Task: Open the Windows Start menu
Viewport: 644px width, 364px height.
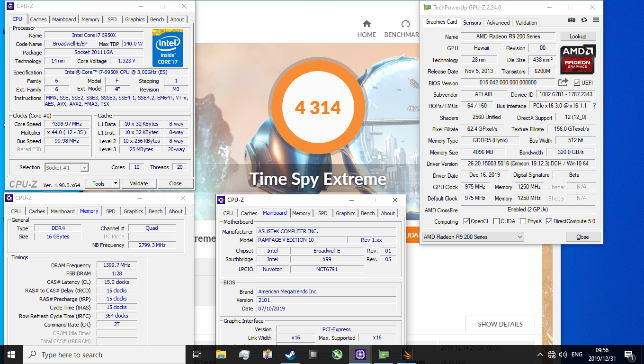Action: [11, 355]
